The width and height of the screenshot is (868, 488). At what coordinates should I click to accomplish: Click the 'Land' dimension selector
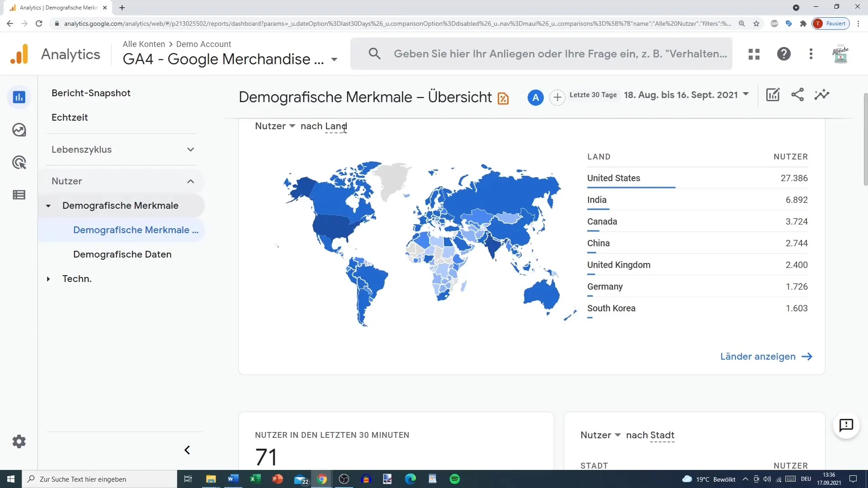click(336, 126)
